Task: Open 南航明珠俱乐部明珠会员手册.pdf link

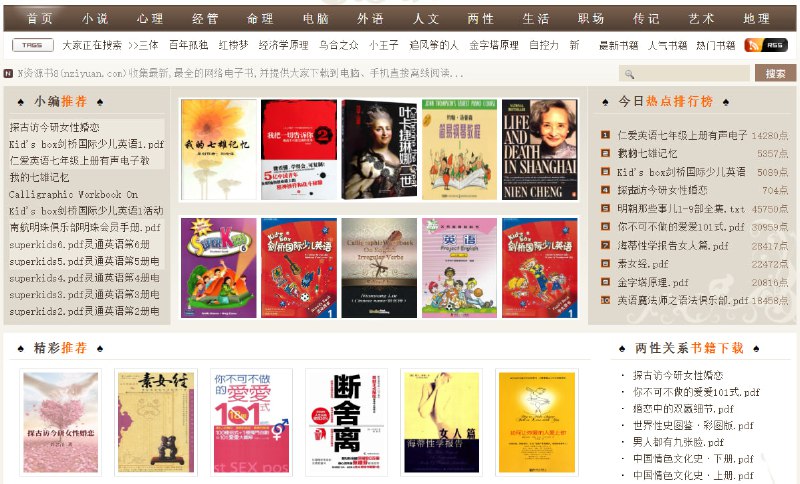Action: 85,227
